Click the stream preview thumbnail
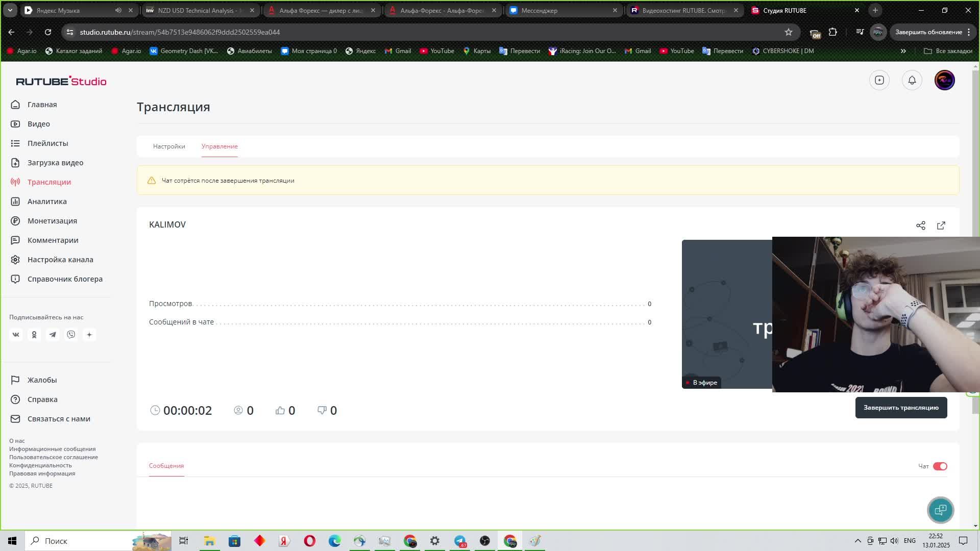Viewport: 980px width, 551px height. point(727,314)
